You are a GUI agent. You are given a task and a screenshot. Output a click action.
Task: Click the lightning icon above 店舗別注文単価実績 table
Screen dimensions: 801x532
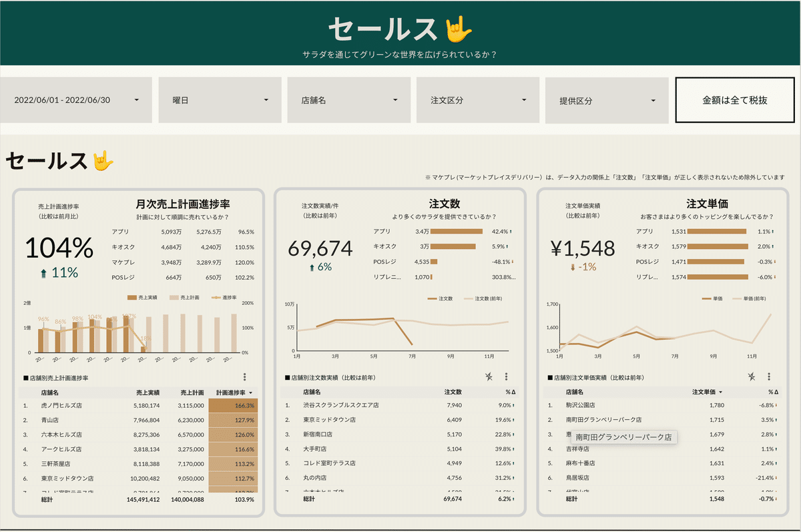pyautogui.click(x=752, y=377)
